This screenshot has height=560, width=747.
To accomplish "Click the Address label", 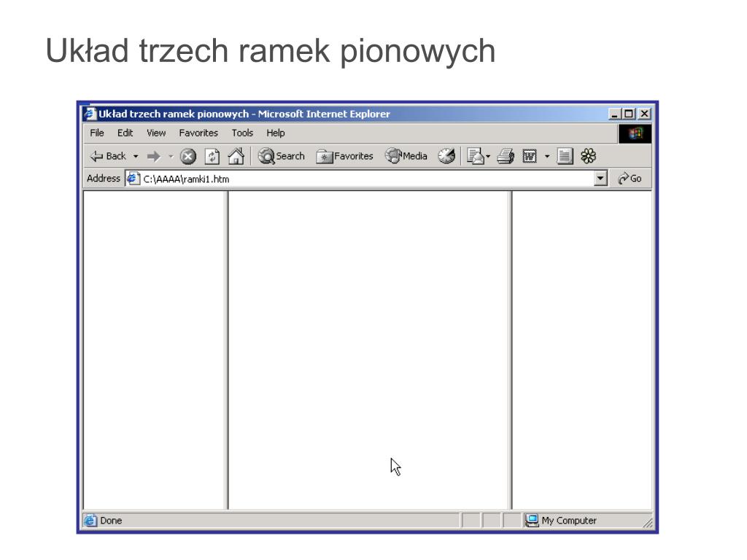I will pyautogui.click(x=104, y=179).
